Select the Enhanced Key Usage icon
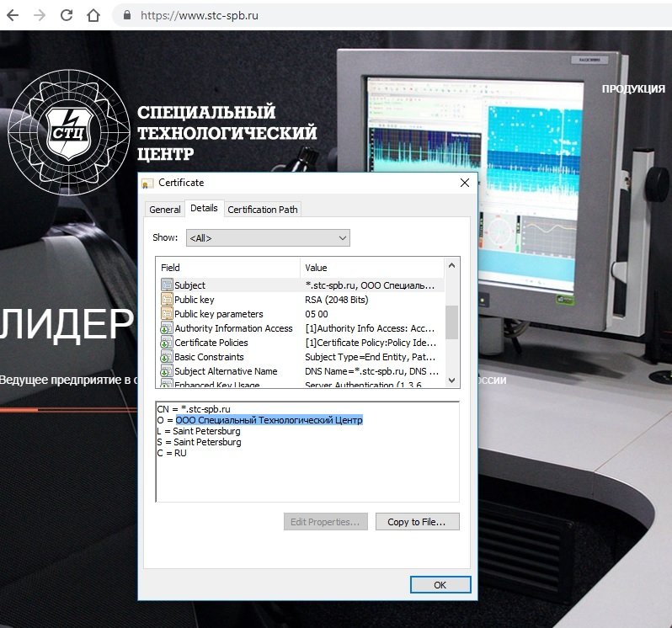This screenshot has height=628, width=672. click(167, 384)
